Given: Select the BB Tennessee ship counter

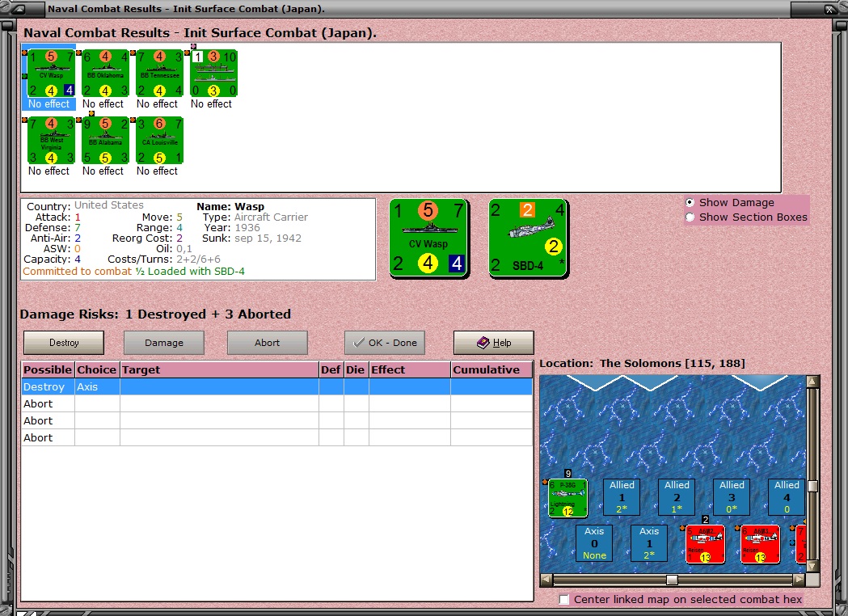Looking at the screenshot, I should pos(159,73).
